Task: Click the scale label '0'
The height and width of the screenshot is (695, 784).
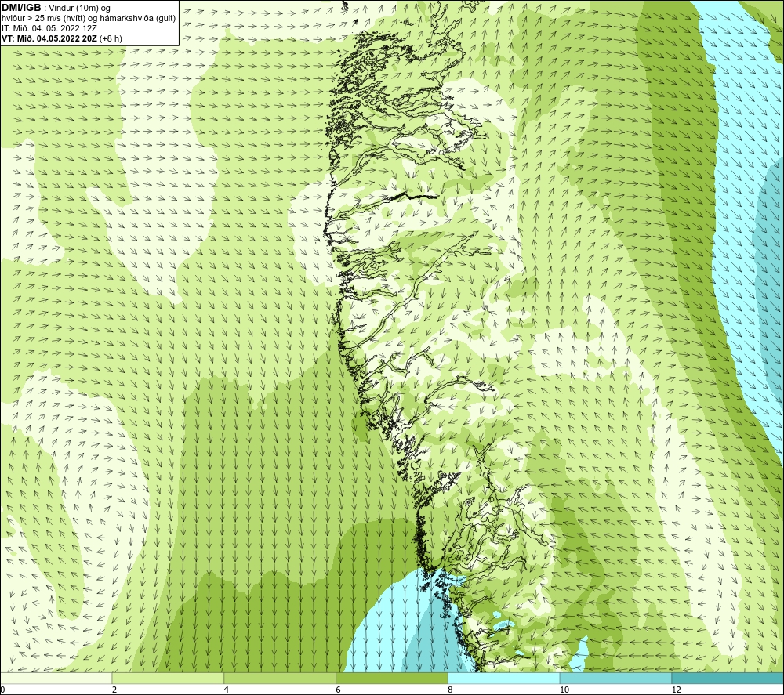Action: coord(2,690)
